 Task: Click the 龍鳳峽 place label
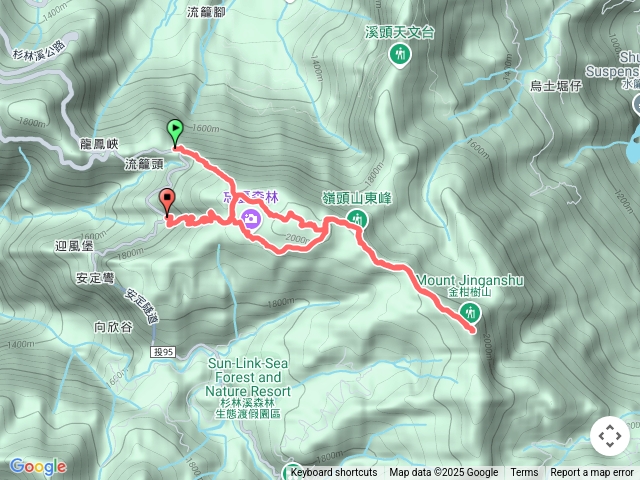99,144
